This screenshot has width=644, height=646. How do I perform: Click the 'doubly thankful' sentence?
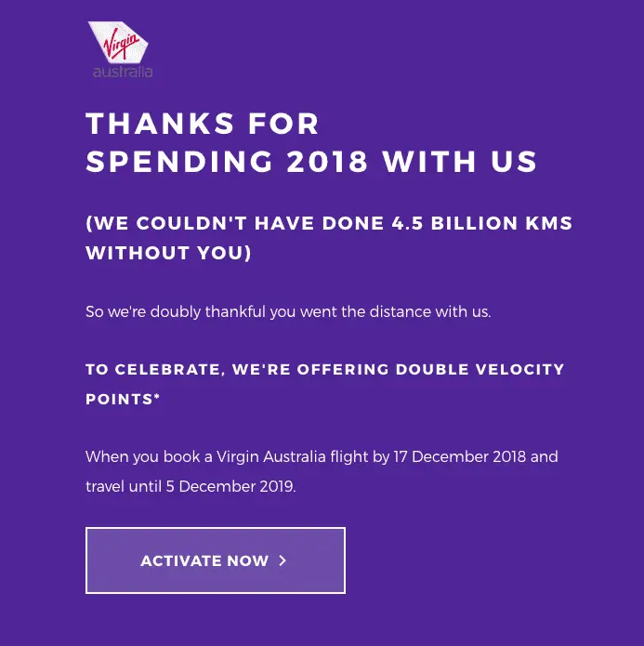point(288,311)
